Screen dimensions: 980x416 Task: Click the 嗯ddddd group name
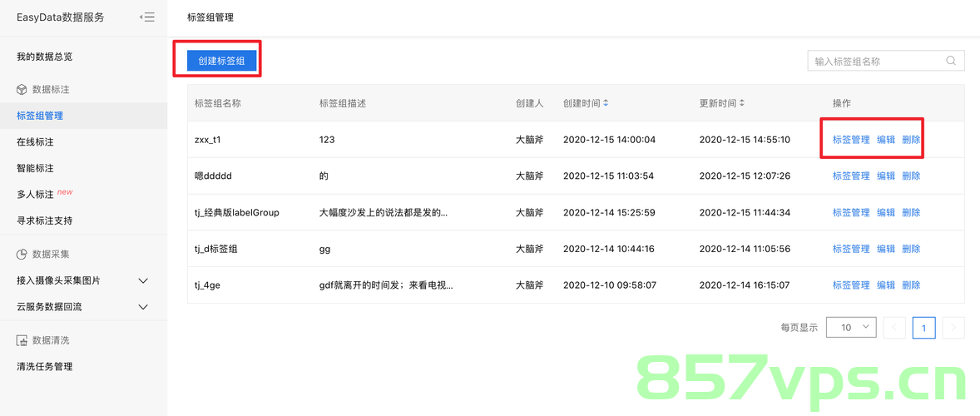click(213, 176)
